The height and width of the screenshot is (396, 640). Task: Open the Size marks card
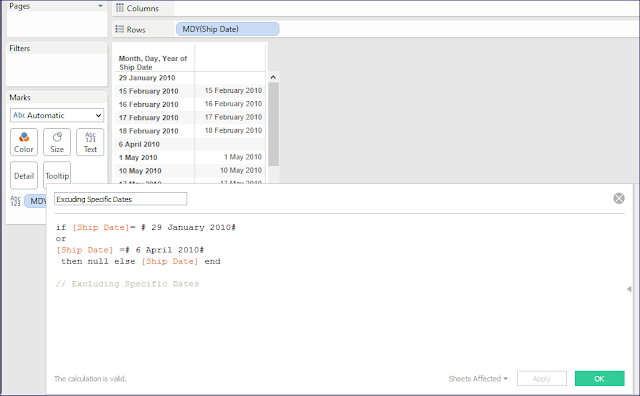(x=57, y=142)
